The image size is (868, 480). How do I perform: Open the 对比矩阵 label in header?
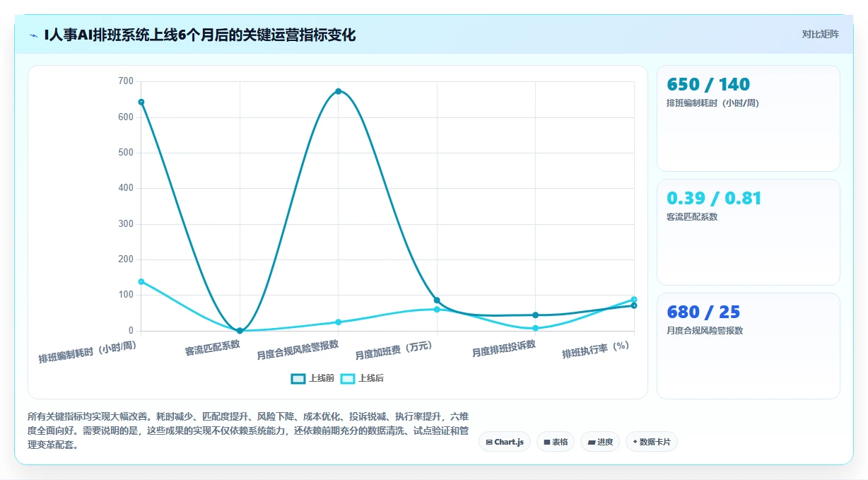click(x=821, y=34)
